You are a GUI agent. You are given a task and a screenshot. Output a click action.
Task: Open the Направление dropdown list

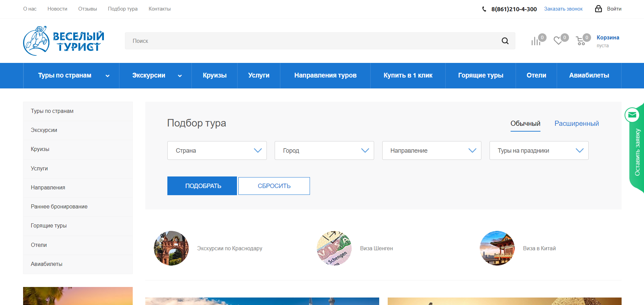pyautogui.click(x=431, y=151)
